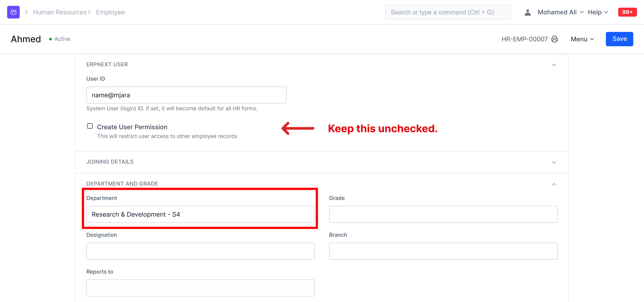Toggle the Create User Permission checkbox
This screenshot has height=302, width=644.
pos(90,126)
